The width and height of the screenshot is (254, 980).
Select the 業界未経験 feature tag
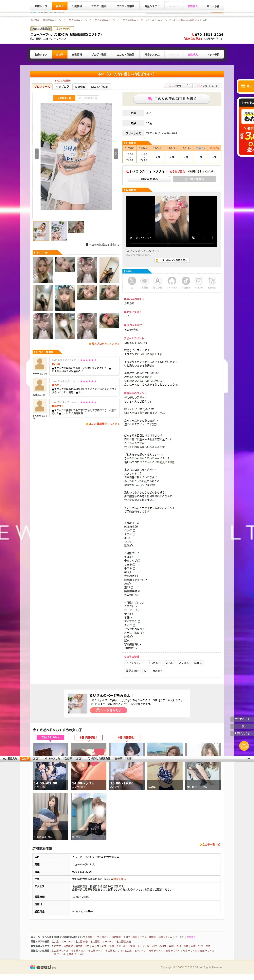133,671
